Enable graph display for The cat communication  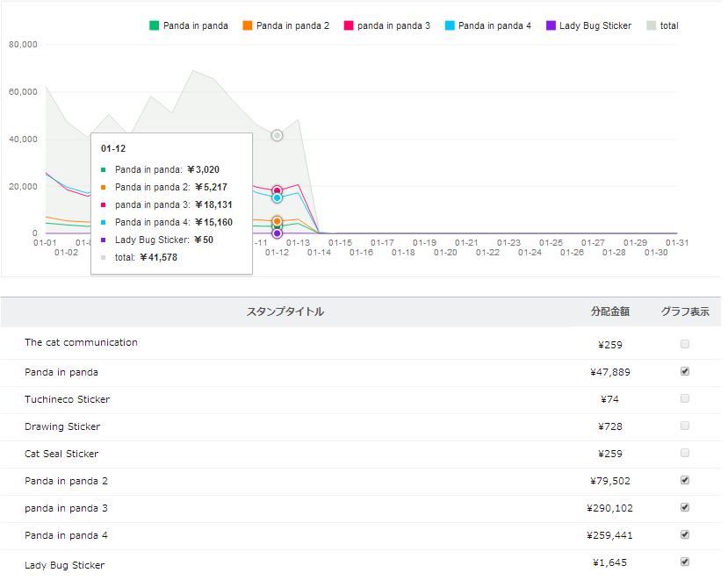coord(685,345)
